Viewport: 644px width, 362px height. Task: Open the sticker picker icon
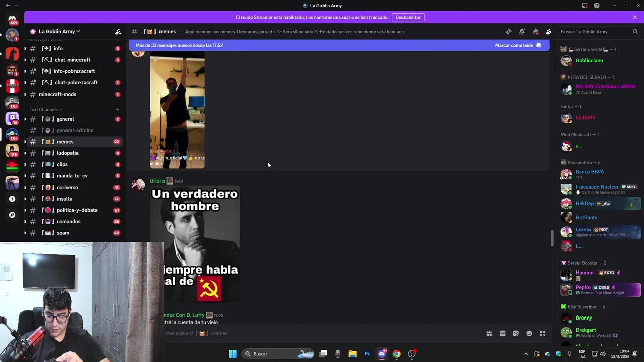point(516,333)
